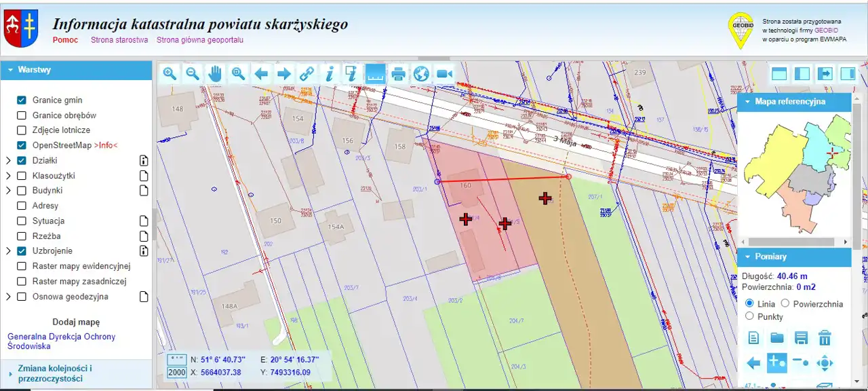Click the print map icon
This screenshot has height=391, width=868.
(399, 74)
